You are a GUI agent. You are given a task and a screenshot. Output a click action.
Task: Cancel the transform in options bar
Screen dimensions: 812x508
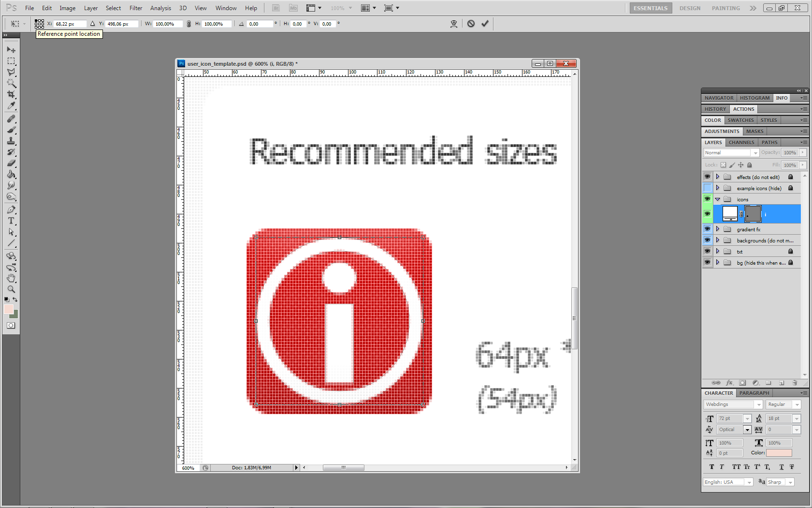point(471,23)
